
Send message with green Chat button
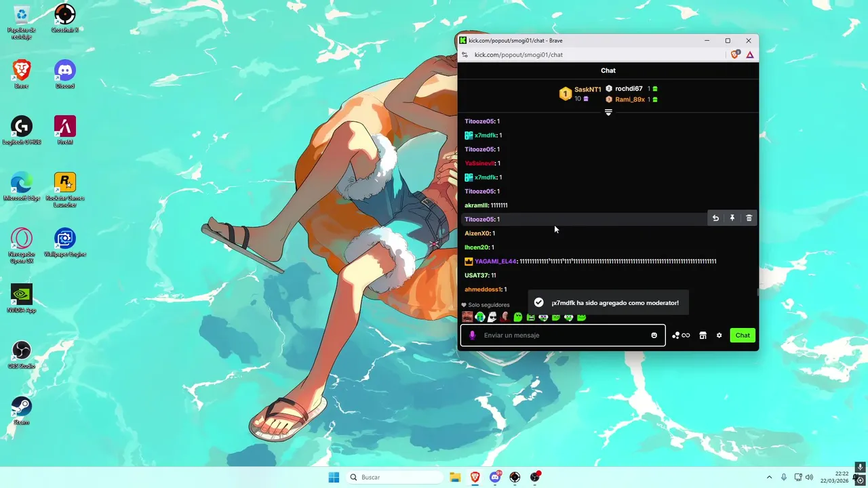(743, 335)
